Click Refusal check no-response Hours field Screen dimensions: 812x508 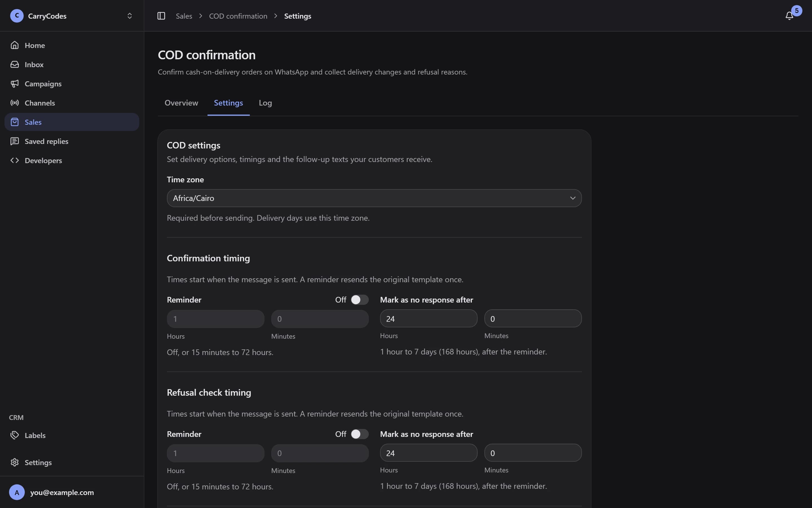(429, 453)
